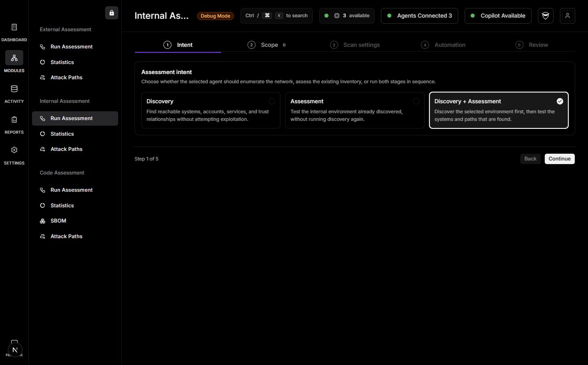Click the Attack Paths icon under Code Assessment
Viewport: 588px width, 365px height.
click(42, 237)
